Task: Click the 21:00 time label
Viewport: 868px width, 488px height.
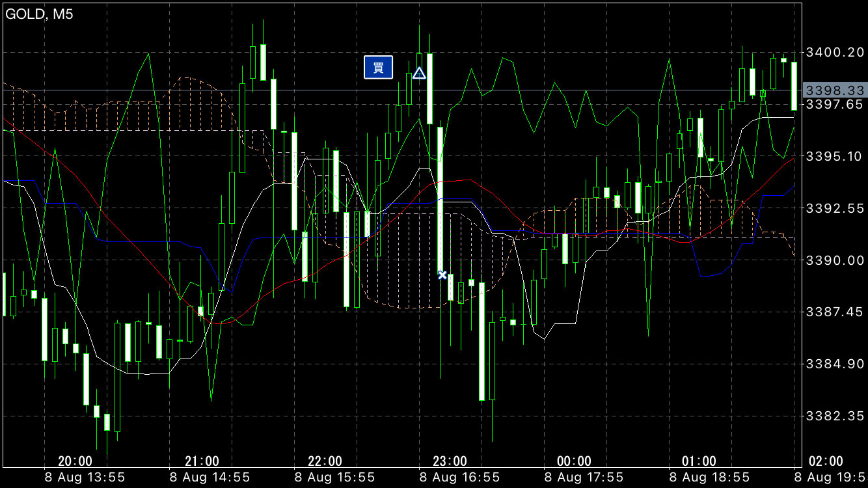Action: [x=202, y=461]
